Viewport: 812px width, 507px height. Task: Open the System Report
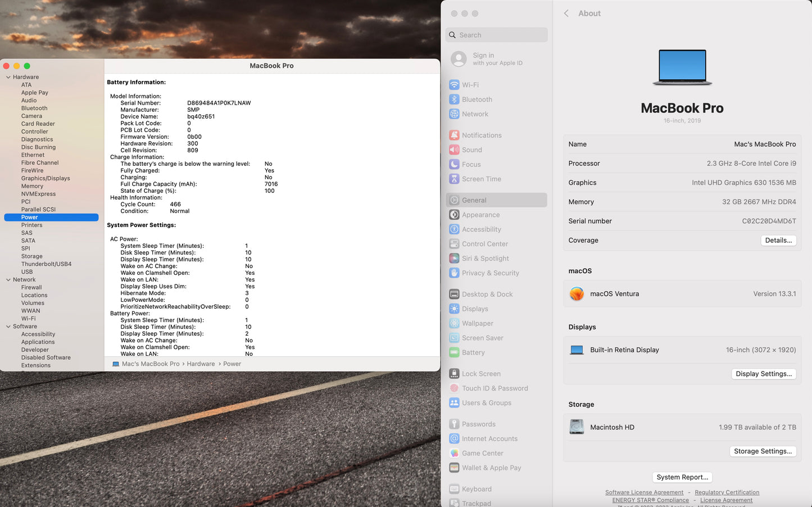click(682, 477)
